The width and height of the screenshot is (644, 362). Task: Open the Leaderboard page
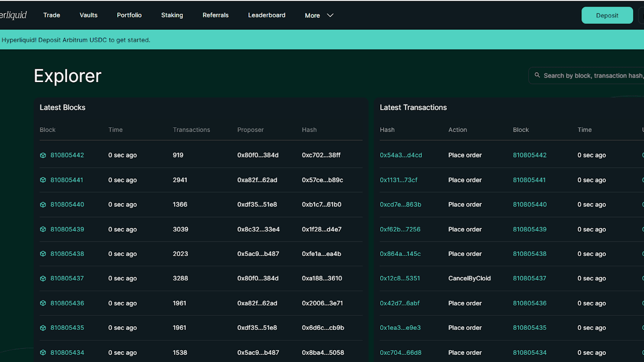(x=266, y=15)
